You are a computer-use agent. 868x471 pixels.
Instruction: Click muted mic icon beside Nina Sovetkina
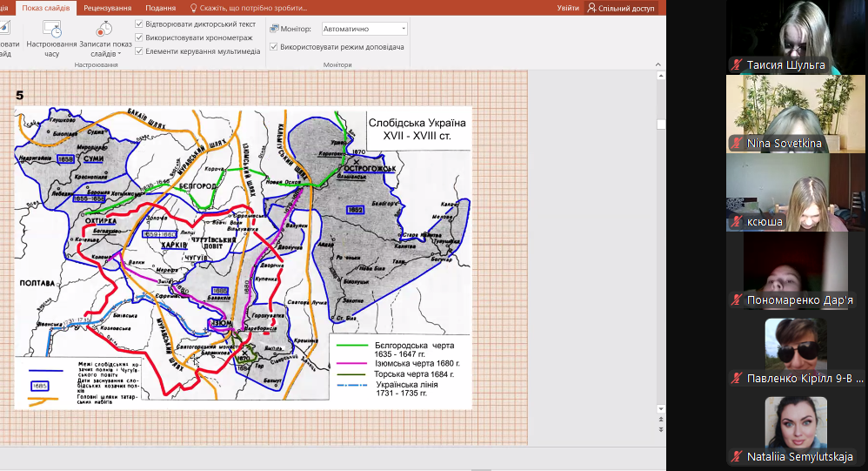coord(738,144)
